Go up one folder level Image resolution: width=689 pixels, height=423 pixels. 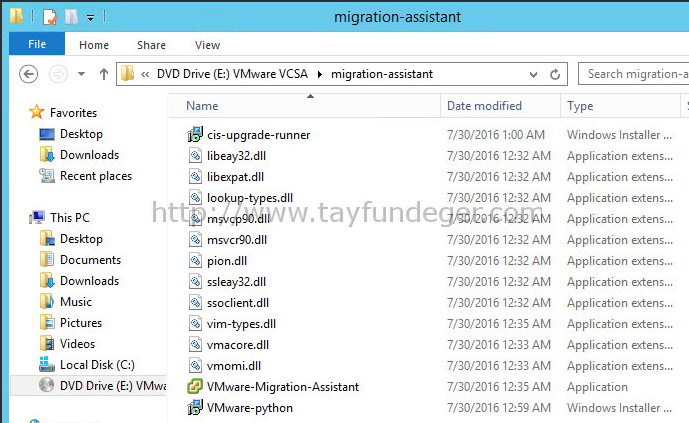coord(104,74)
